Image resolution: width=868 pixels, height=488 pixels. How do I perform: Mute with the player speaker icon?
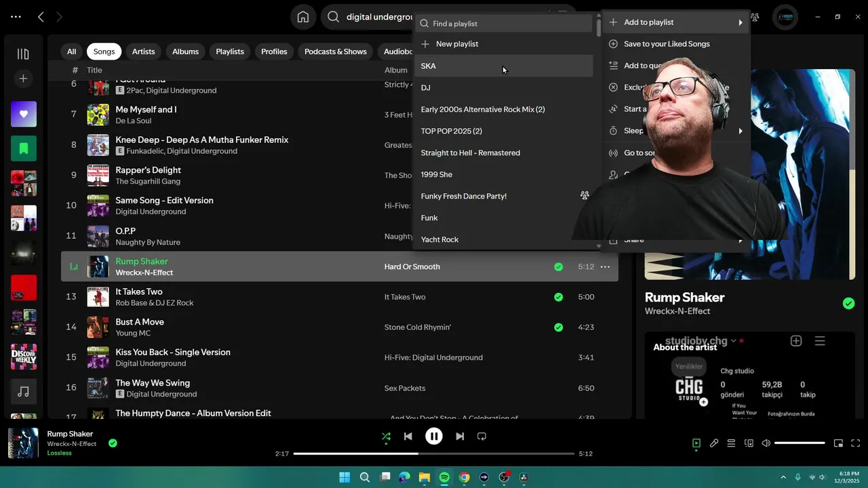tap(766, 443)
